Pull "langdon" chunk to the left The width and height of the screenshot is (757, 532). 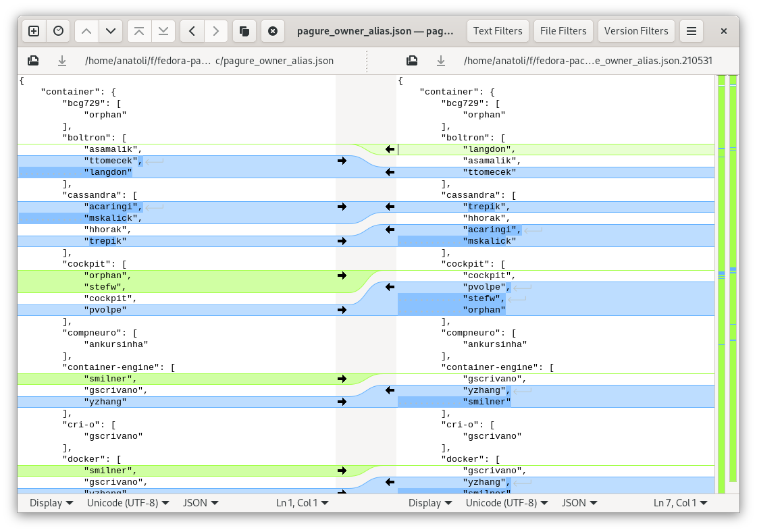[x=390, y=149]
